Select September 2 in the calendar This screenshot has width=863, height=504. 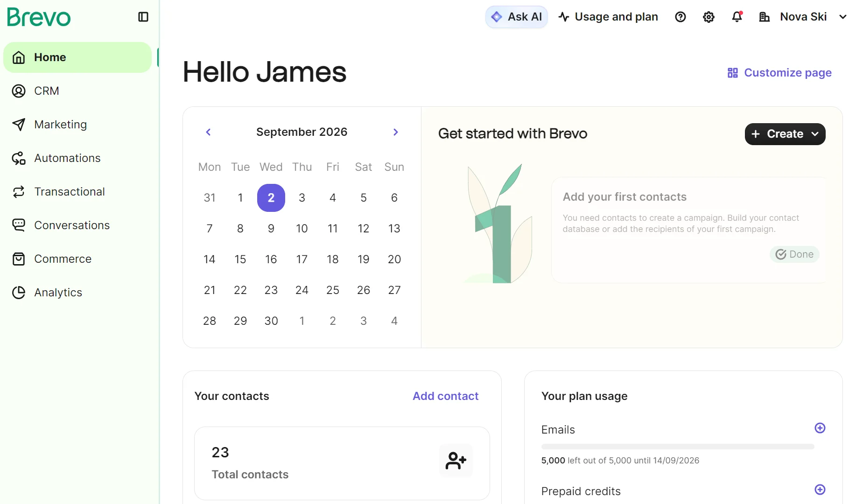271,198
